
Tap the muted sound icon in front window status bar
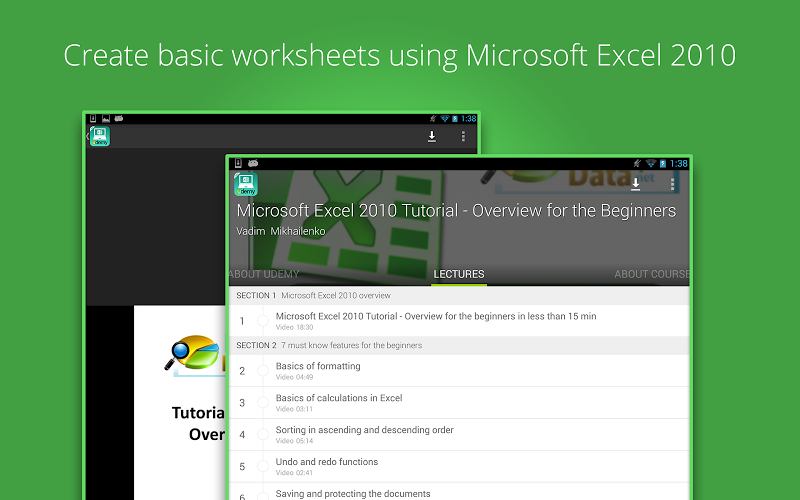pos(637,163)
